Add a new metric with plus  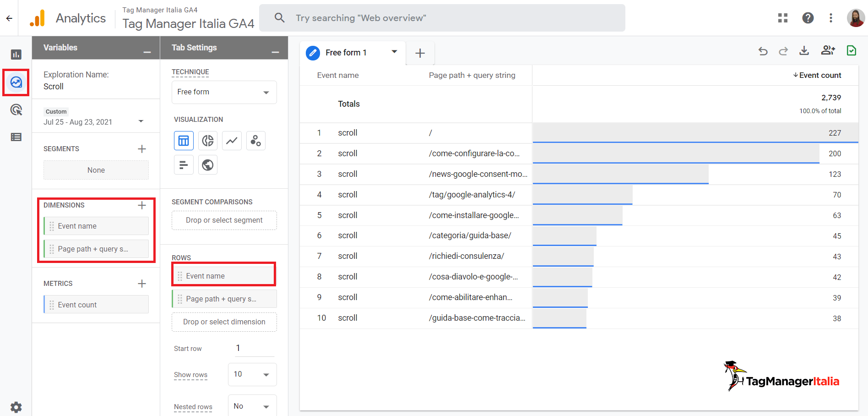pyautogui.click(x=142, y=284)
